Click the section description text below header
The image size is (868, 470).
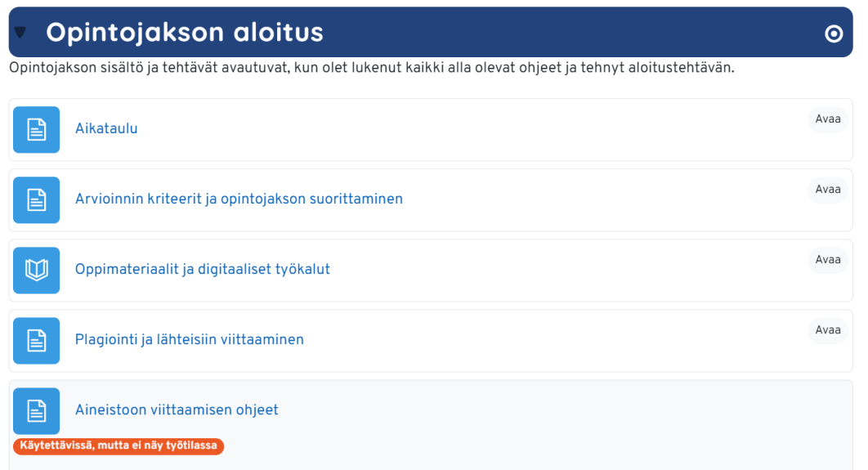click(372, 68)
